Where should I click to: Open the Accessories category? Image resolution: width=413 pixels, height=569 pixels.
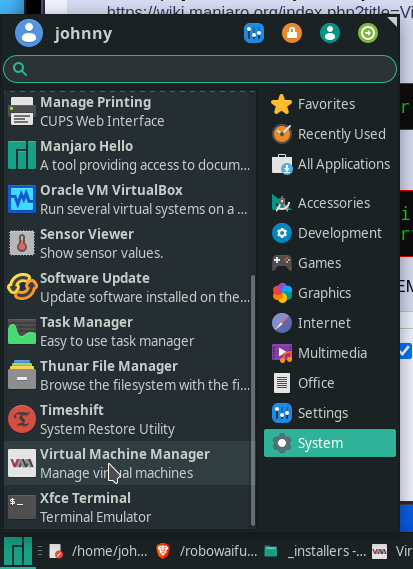tap(330, 203)
